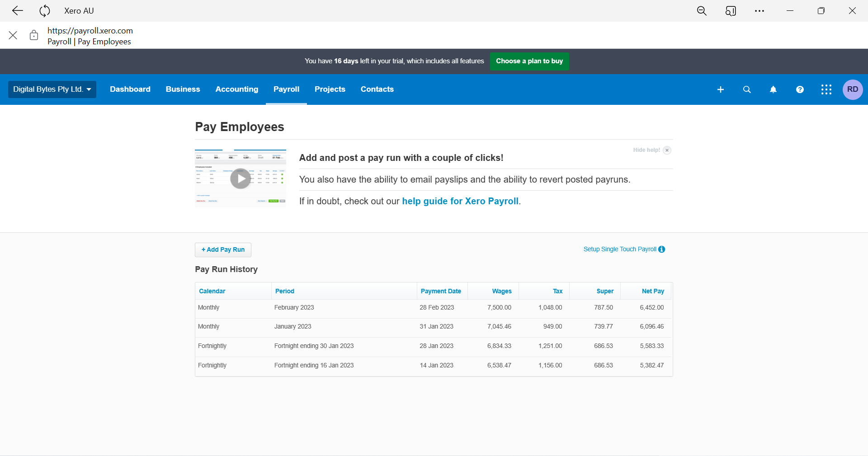
Task: Click the tax amount 1,251.00
Action: point(550,346)
